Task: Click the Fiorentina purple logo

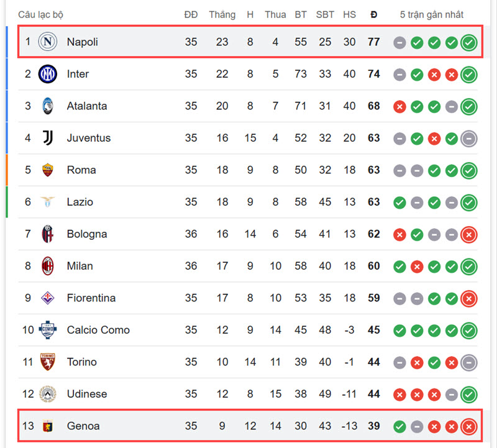Action: (48, 298)
